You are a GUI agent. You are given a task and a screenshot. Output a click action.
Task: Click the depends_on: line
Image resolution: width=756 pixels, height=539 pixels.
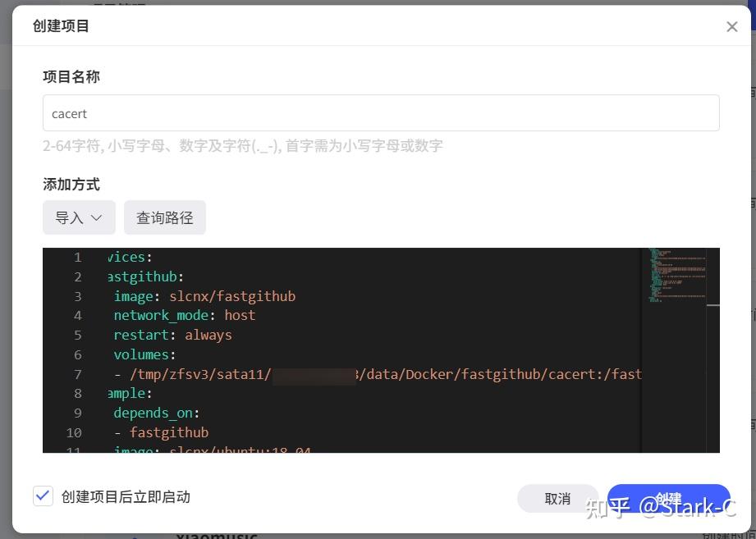click(x=157, y=413)
